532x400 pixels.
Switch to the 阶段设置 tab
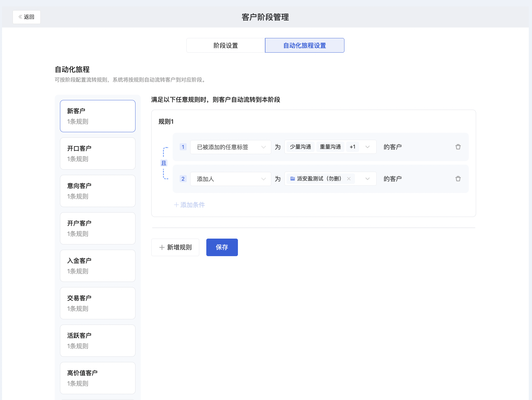click(226, 45)
